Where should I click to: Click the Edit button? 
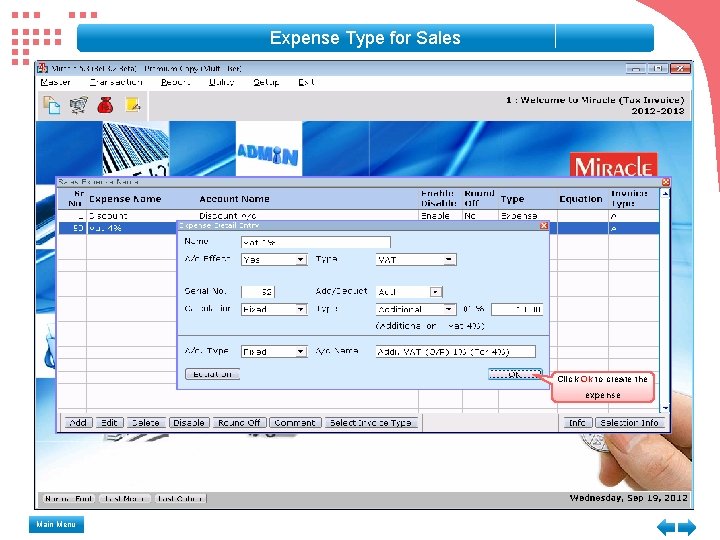point(109,422)
